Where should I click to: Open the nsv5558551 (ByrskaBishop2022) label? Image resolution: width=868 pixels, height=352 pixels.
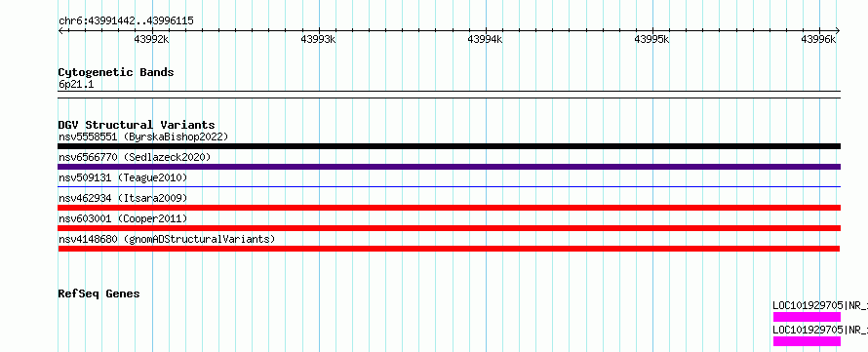(143, 137)
